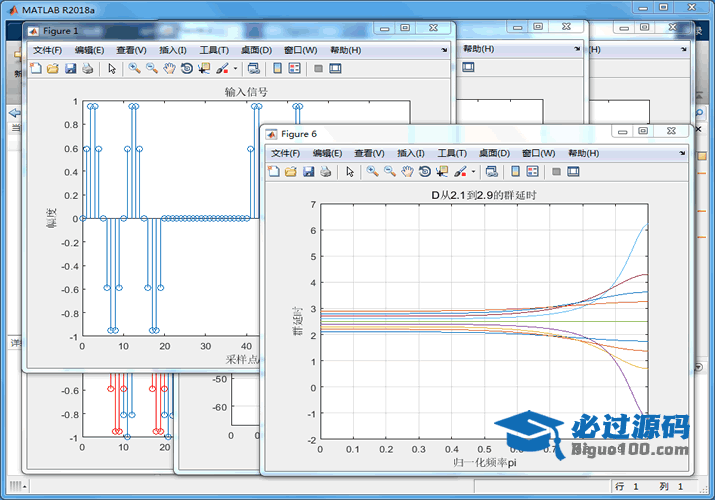Expand brush color dropdown arrow in Figure 1
715x500 pixels.
pyautogui.click(x=236, y=69)
